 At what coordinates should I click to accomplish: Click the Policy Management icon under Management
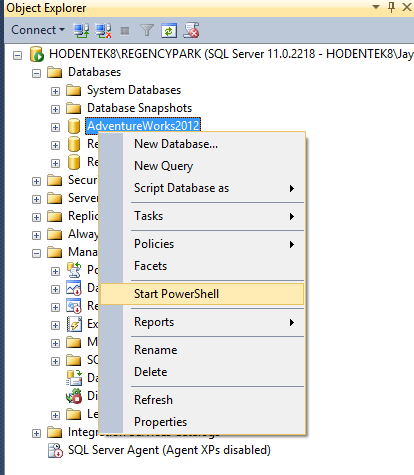(x=74, y=270)
